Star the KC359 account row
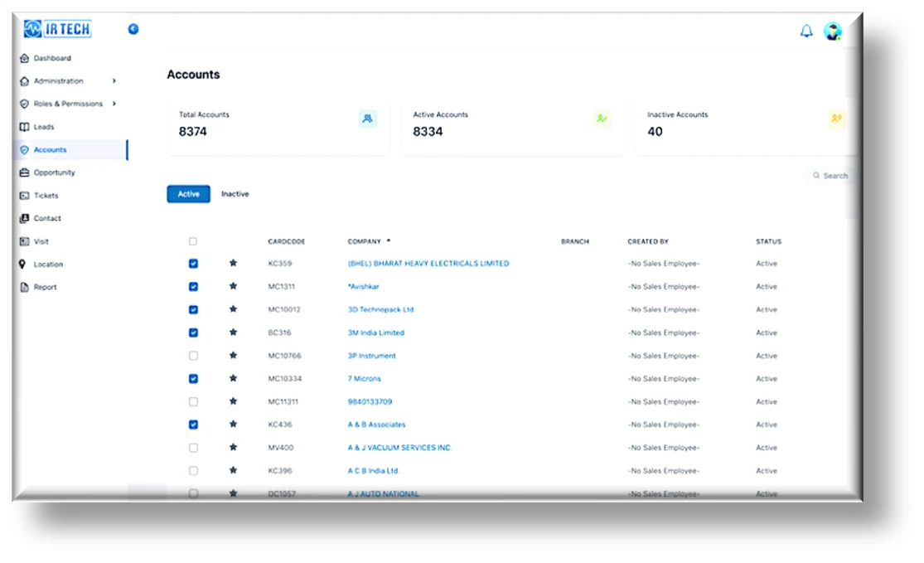This screenshot has height=563, width=924. (234, 263)
